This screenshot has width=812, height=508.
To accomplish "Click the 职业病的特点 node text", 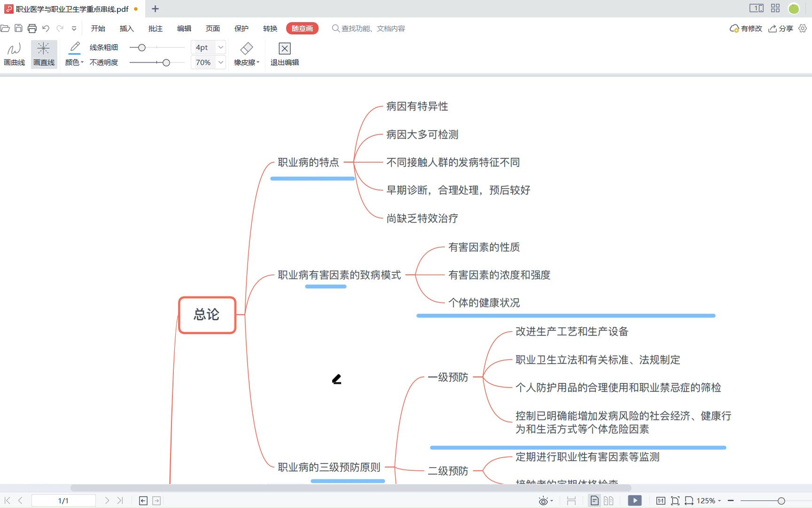I will [308, 162].
